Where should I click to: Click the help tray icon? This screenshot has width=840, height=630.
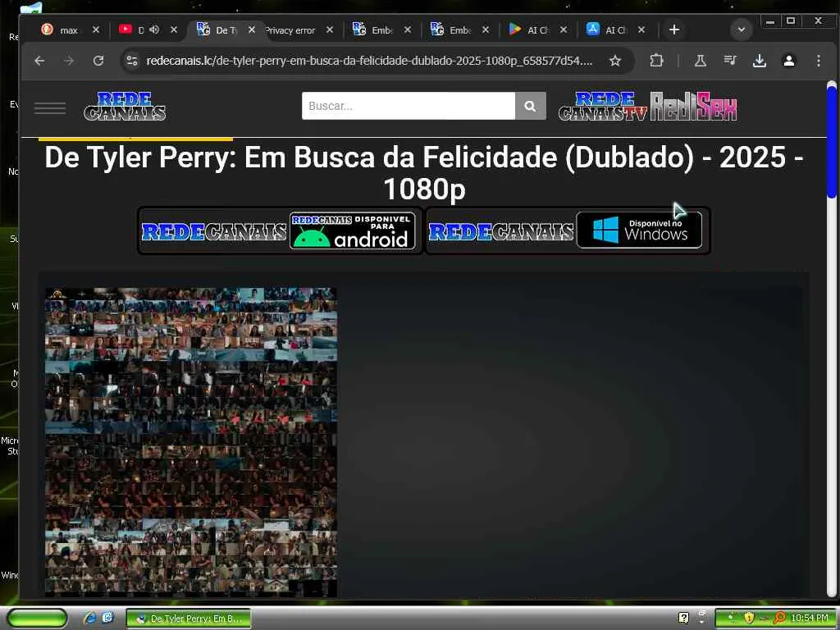click(x=683, y=619)
